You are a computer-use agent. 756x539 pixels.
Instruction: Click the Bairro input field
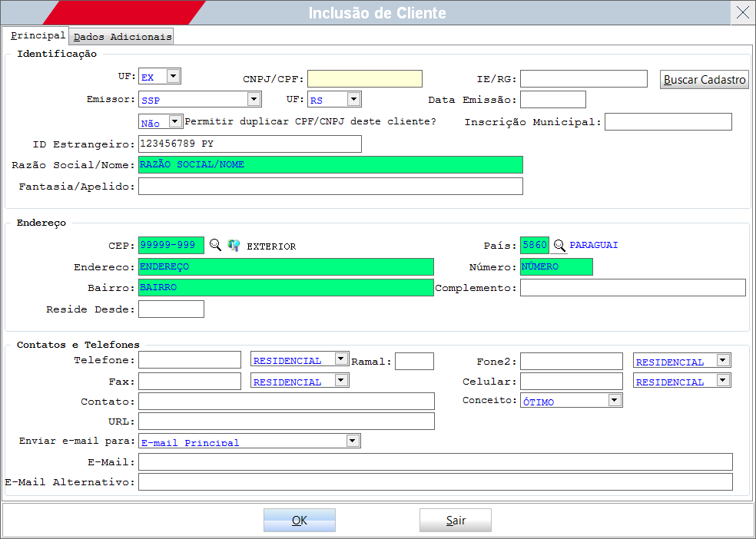click(286, 288)
